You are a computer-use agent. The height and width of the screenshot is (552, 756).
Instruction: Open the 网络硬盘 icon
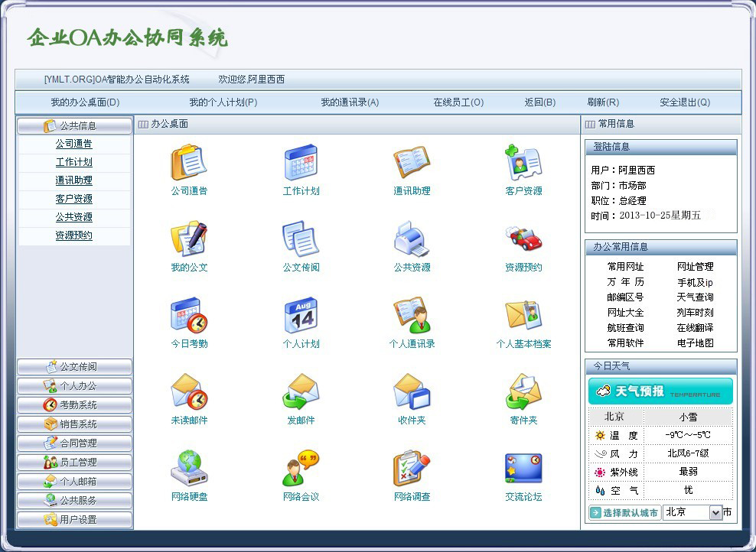pyautogui.click(x=189, y=469)
